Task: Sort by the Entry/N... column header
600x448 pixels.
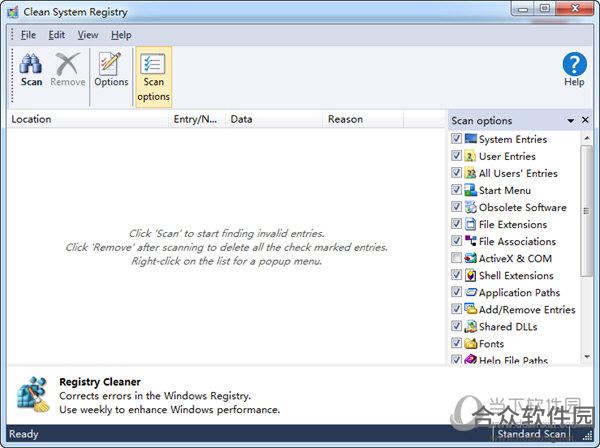Action: tap(197, 119)
